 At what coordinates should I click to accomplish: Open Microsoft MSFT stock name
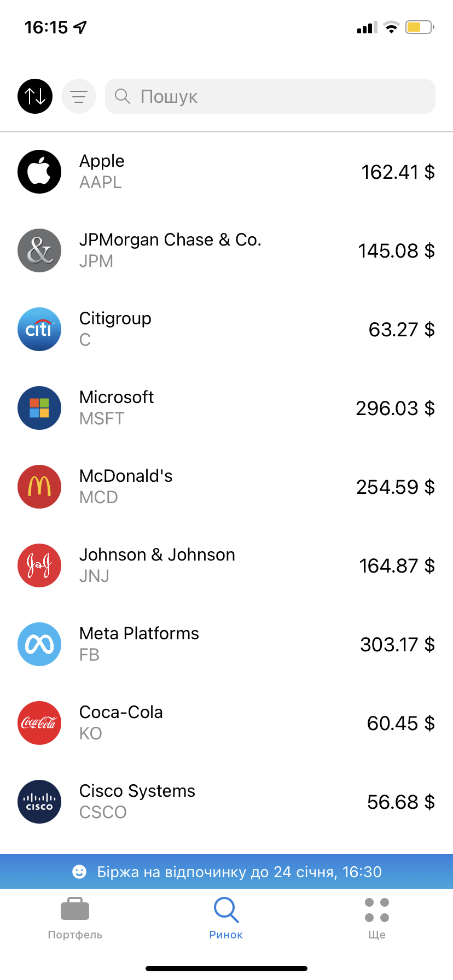coord(117,407)
